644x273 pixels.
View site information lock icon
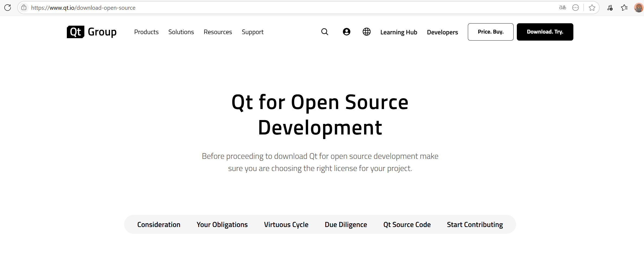[x=24, y=8]
